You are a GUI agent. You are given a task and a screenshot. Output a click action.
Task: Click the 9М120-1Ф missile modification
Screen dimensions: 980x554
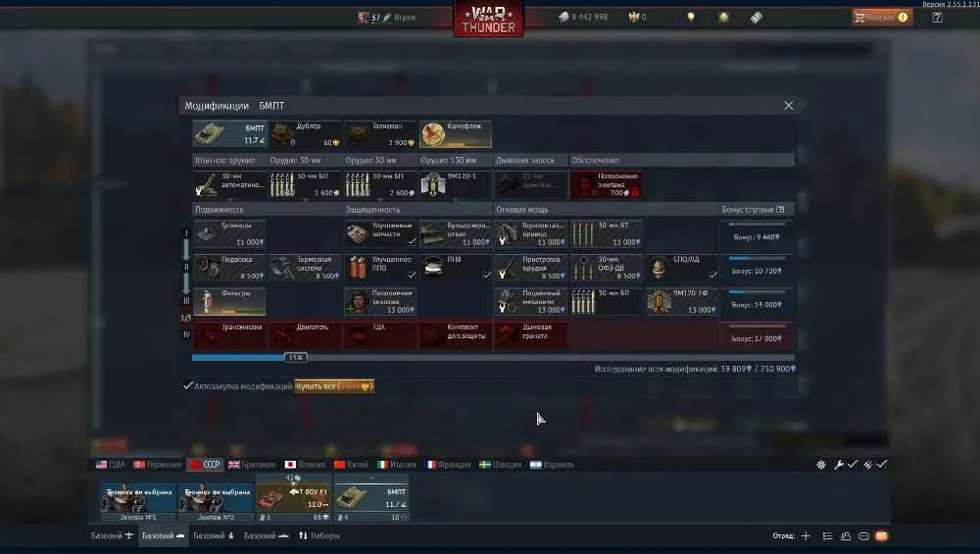(681, 301)
